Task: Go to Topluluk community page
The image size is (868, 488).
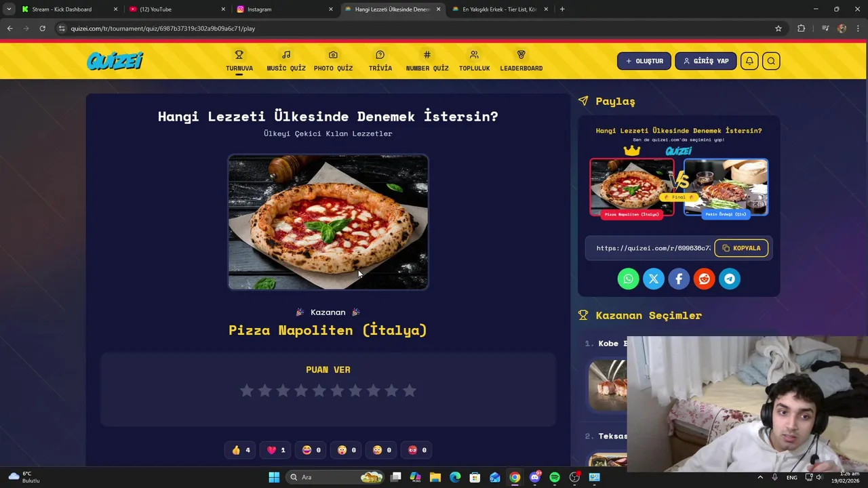Action: point(474,61)
